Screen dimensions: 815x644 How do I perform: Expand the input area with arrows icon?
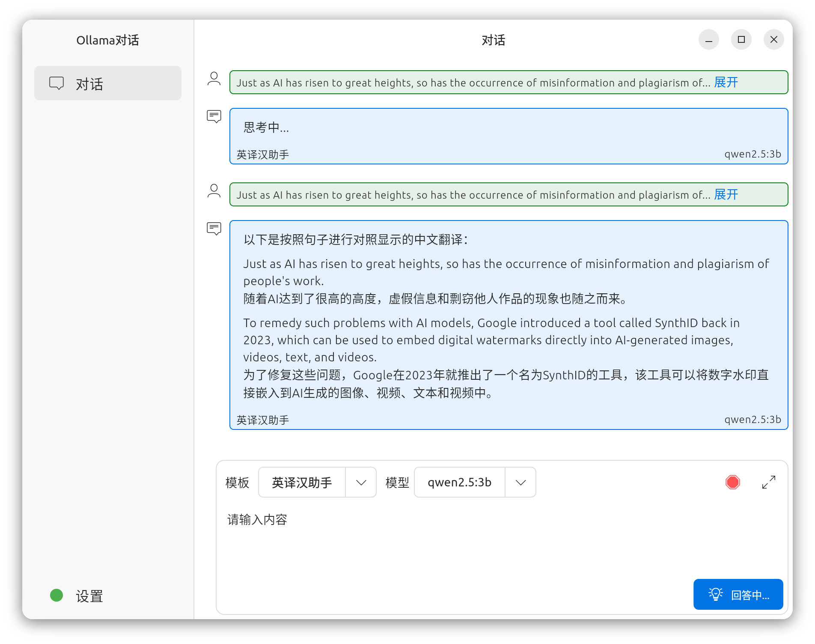[769, 482]
